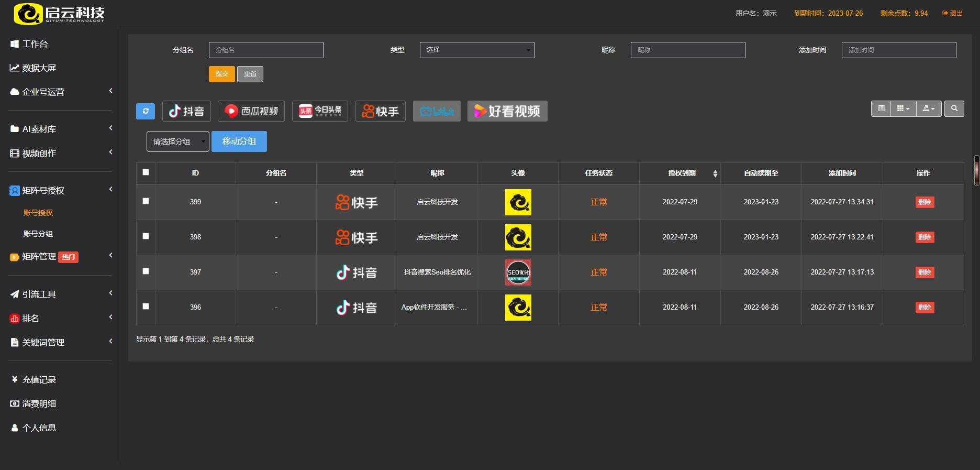This screenshot has height=470, width=980.
Task: Filter accounts by 西瓜视频 platform
Action: (251, 111)
